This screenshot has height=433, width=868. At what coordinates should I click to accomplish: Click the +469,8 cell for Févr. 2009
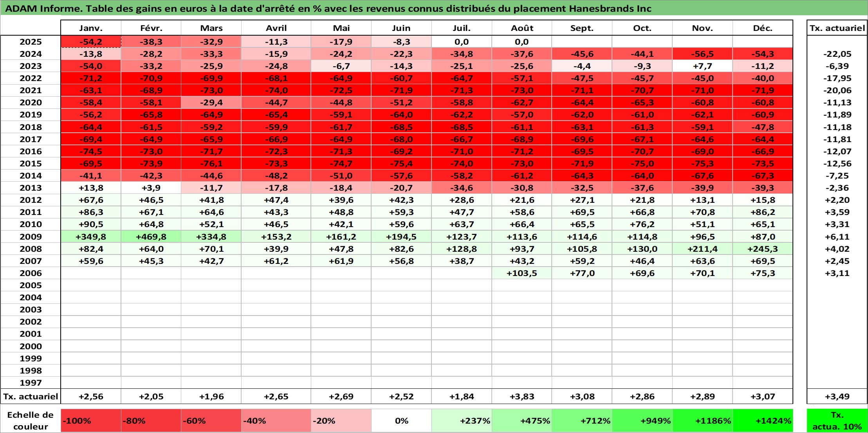point(151,236)
